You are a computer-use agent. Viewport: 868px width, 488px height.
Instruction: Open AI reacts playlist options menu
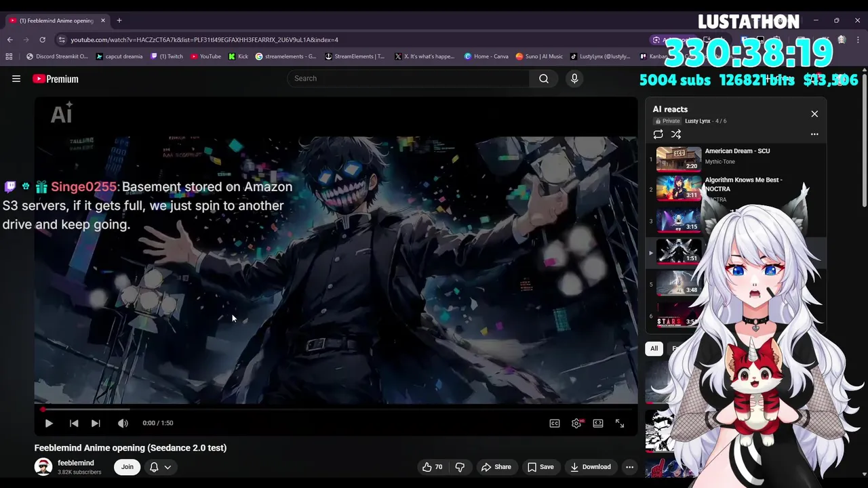[x=814, y=134]
